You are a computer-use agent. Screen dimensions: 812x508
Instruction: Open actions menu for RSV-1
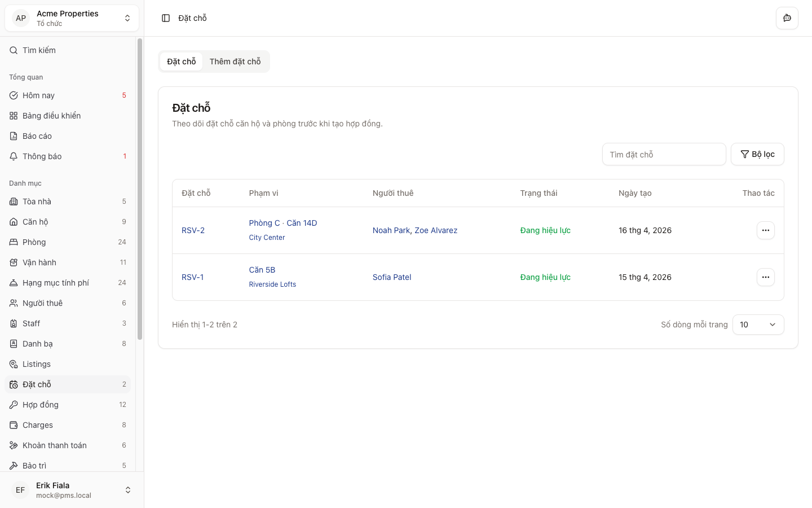(765, 277)
